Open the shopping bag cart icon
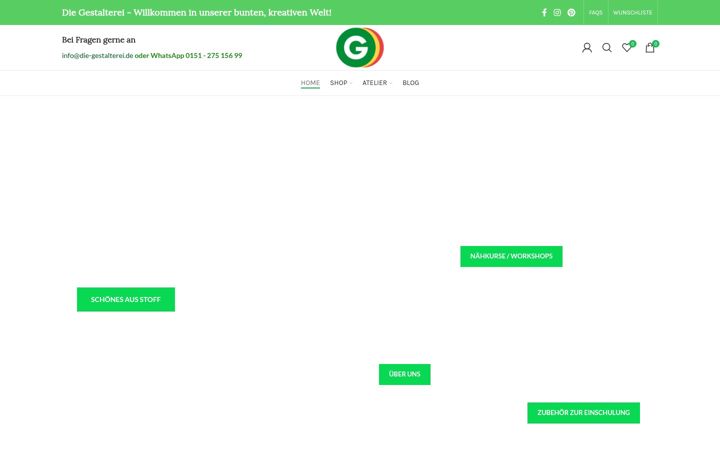This screenshot has height=450, width=720. pyautogui.click(x=651, y=47)
